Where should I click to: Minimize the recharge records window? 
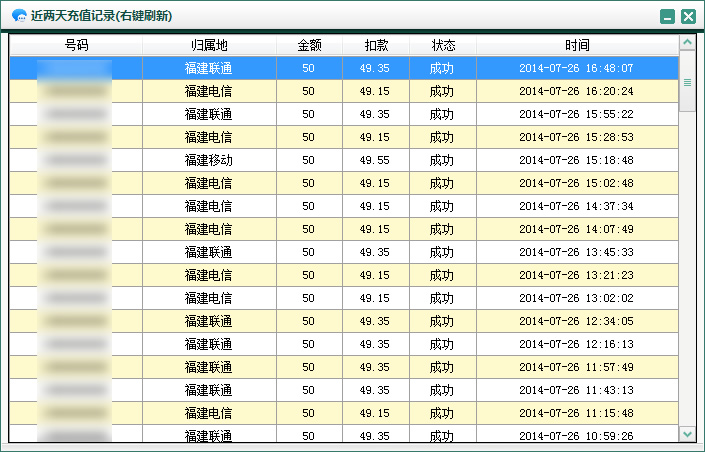pyautogui.click(x=668, y=17)
